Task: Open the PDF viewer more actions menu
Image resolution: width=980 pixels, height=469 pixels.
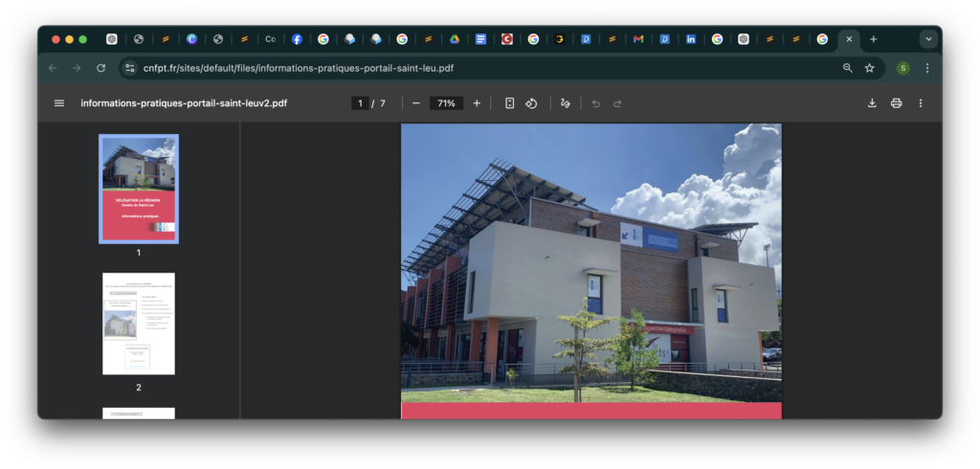Action: point(921,103)
